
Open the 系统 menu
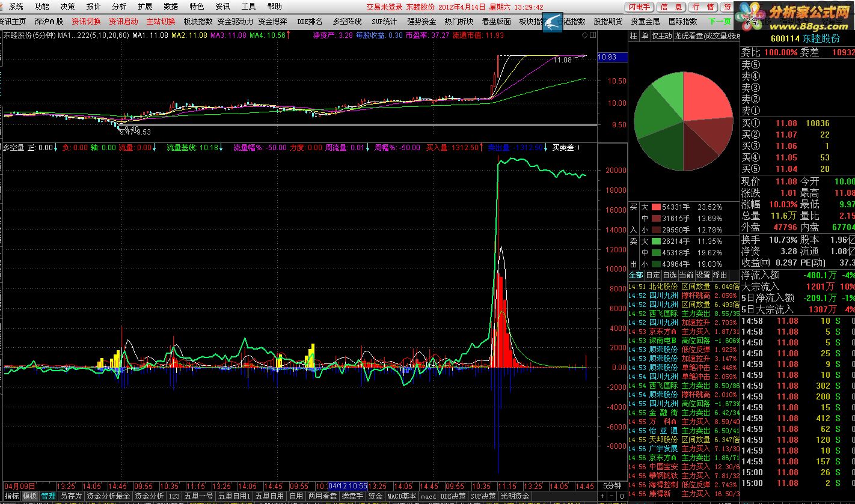coord(16,7)
